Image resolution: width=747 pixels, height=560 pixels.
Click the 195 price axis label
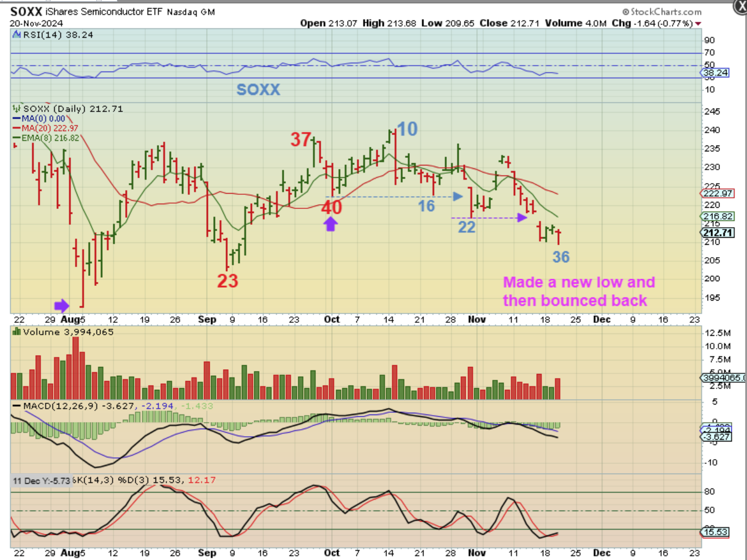[x=712, y=298]
